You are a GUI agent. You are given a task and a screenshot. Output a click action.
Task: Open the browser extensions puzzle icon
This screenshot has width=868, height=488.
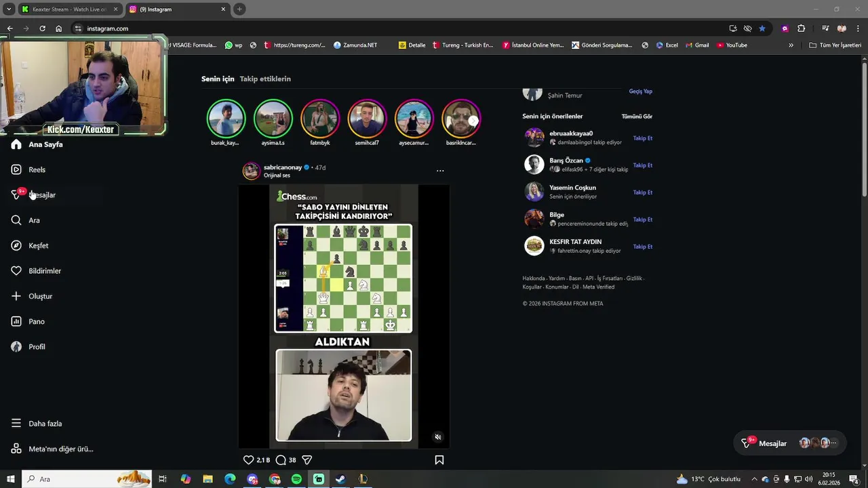[801, 28]
